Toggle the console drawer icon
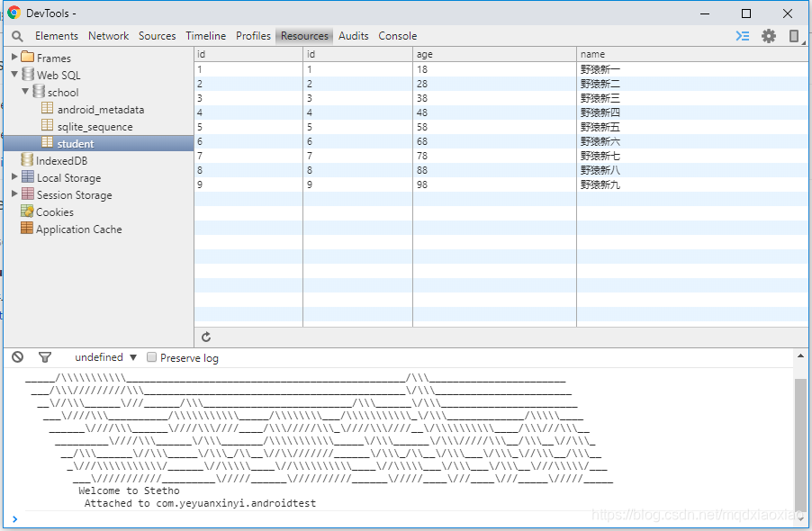Image resolution: width=812 pixels, height=531 pixels. point(743,36)
